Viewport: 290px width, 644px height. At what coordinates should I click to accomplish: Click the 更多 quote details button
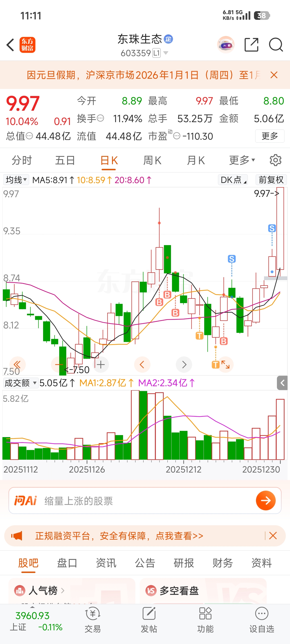(x=270, y=136)
